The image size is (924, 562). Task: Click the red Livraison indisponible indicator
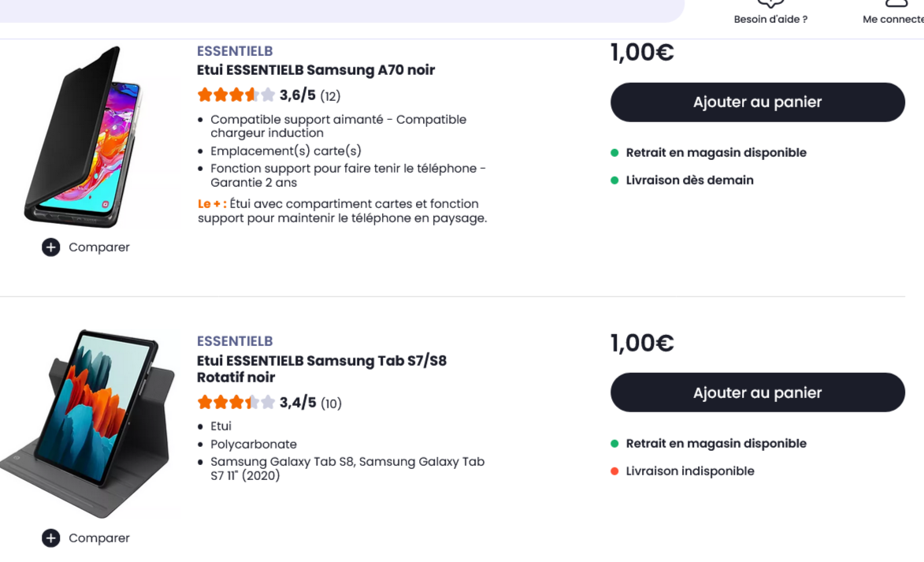617,471
